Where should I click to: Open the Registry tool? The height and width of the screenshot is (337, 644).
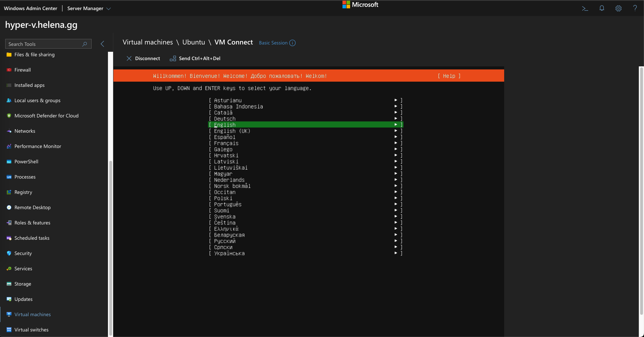click(23, 192)
